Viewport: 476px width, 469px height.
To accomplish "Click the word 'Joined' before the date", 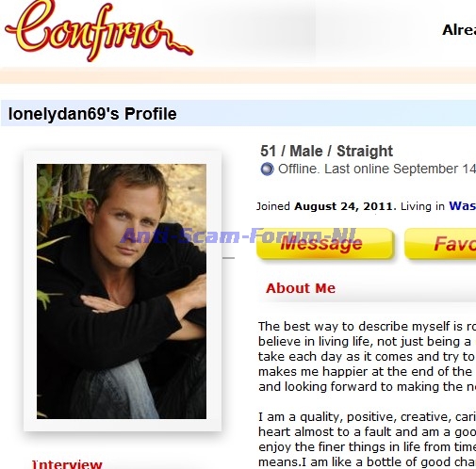I will 273,206.
